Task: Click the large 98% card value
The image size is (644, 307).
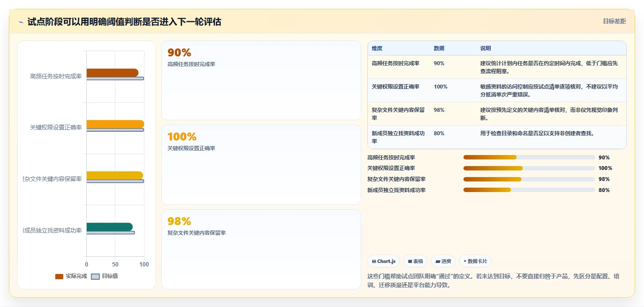Action: (179, 221)
